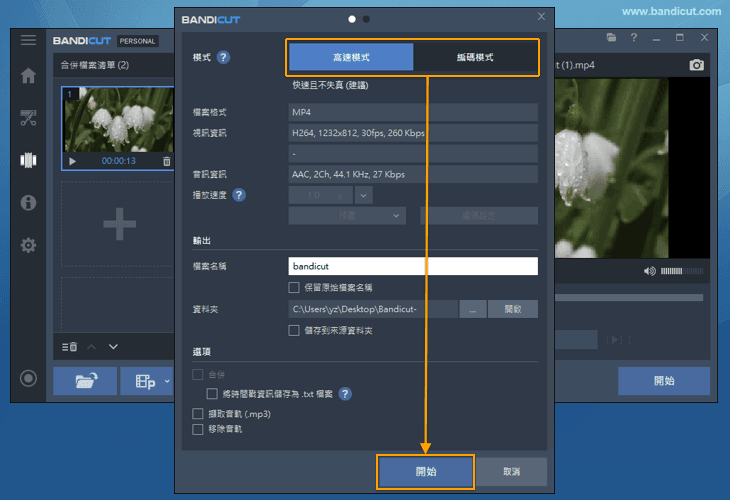The image size is (730, 500).
Task: Play the first clip in join list
Action: tap(73, 161)
